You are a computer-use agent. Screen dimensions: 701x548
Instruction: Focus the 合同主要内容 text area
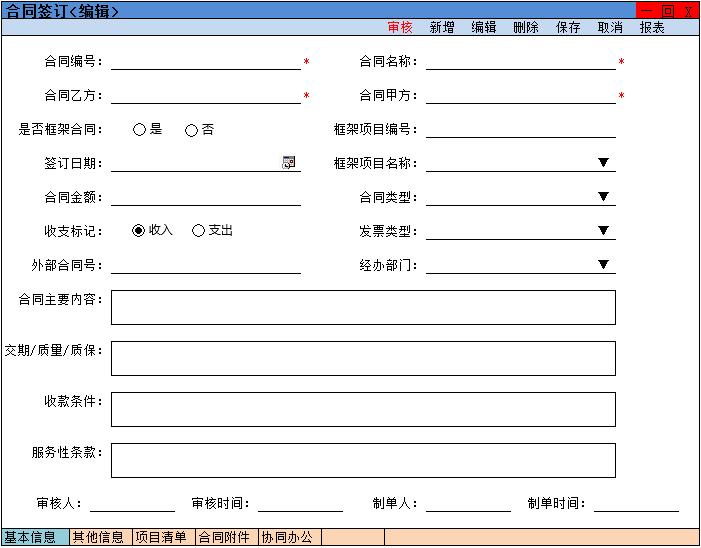[x=363, y=308]
